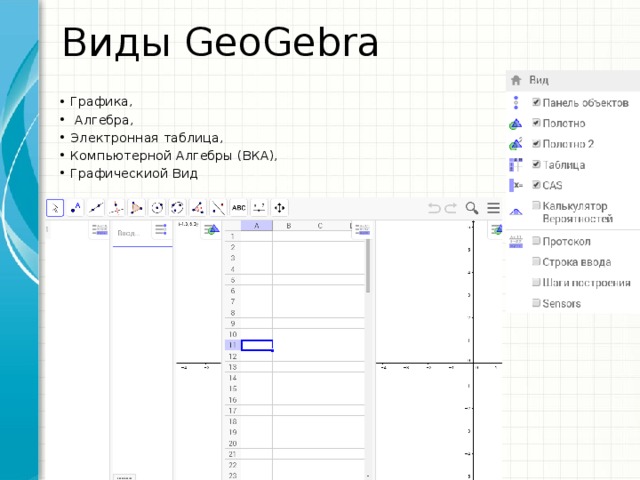Open the first graphics view style bar
Screen dimensions: 640x480
pos(211,230)
